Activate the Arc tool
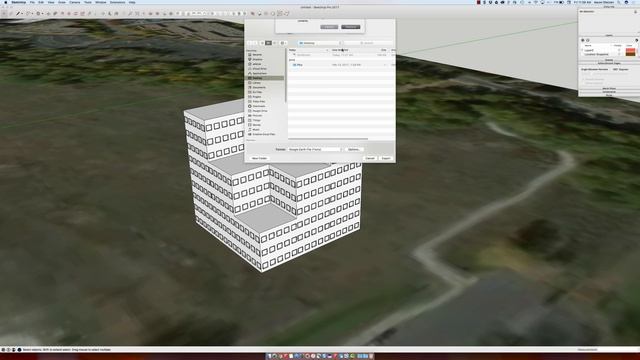This screenshot has width=640, height=360. [x=28, y=13]
